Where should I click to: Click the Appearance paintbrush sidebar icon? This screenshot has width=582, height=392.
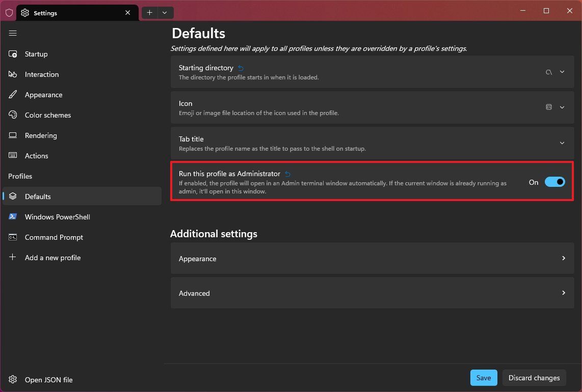[13, 95]
